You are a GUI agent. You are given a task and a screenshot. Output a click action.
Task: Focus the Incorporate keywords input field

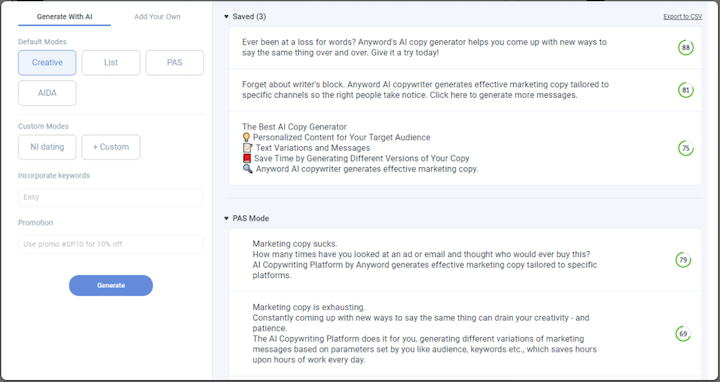111,197
